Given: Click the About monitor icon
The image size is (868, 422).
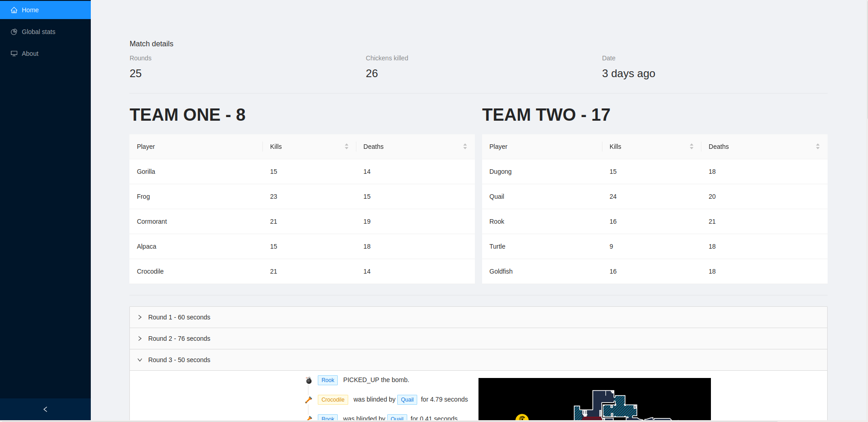Looking at the screenshot, I should 14,54.
